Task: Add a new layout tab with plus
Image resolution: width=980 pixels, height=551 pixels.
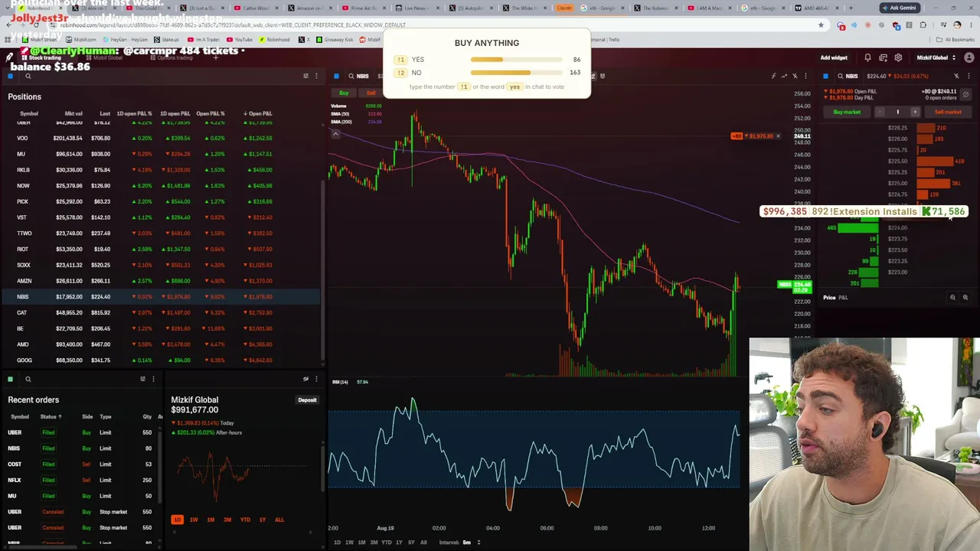Action: [x=216, y=57]
